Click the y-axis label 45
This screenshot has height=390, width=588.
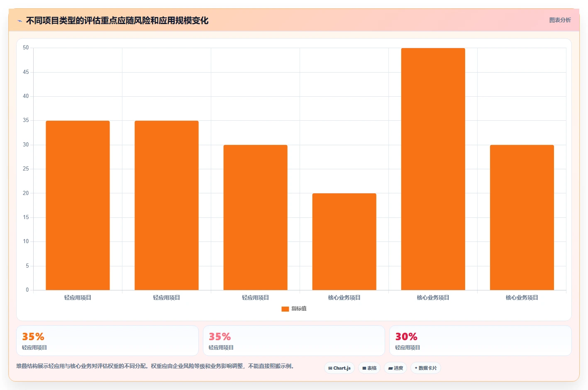point(26,72)
